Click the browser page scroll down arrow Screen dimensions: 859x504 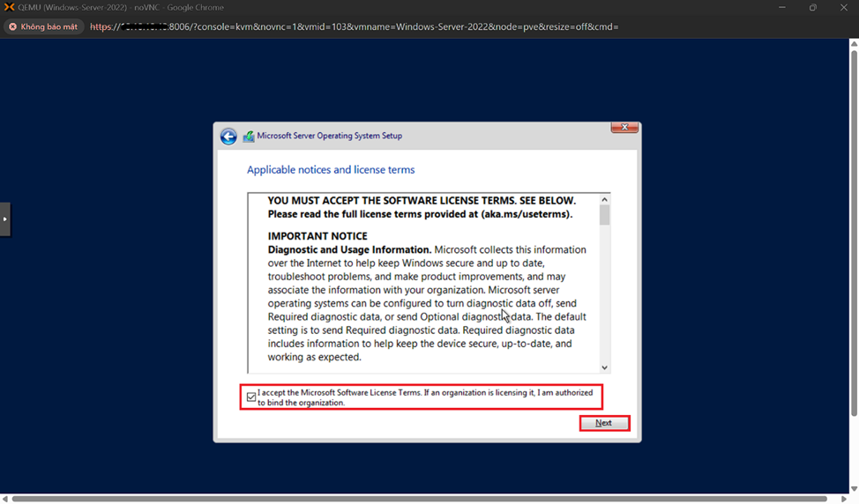pos(853,489)
